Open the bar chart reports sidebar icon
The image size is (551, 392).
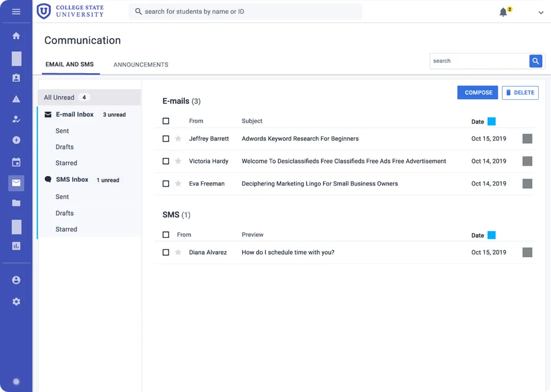pos(16,246)
